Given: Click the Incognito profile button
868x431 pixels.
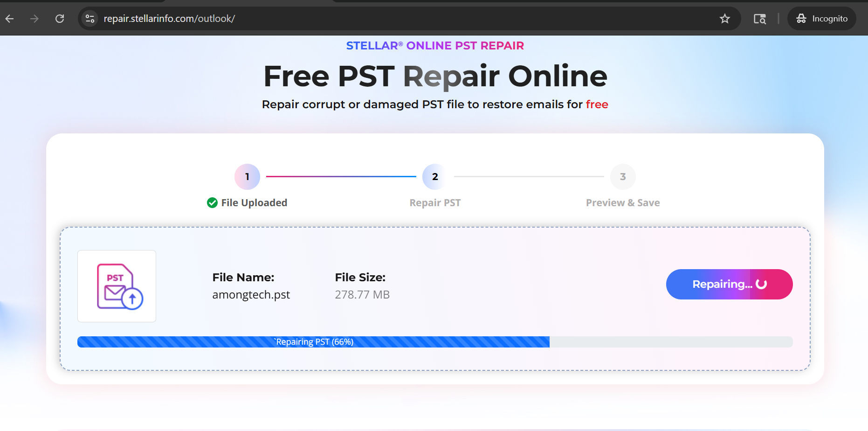Looking at the screenshot, I should [822, 19].
